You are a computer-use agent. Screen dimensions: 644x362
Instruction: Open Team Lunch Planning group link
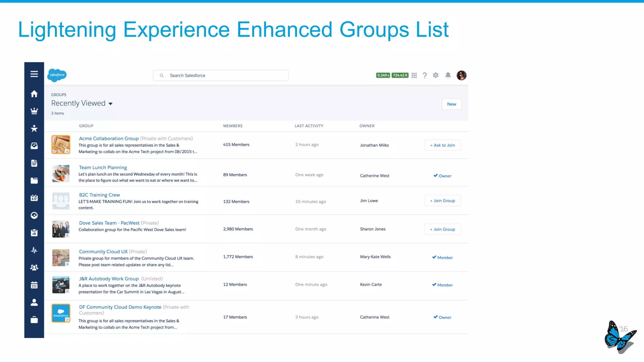point(103,167)
